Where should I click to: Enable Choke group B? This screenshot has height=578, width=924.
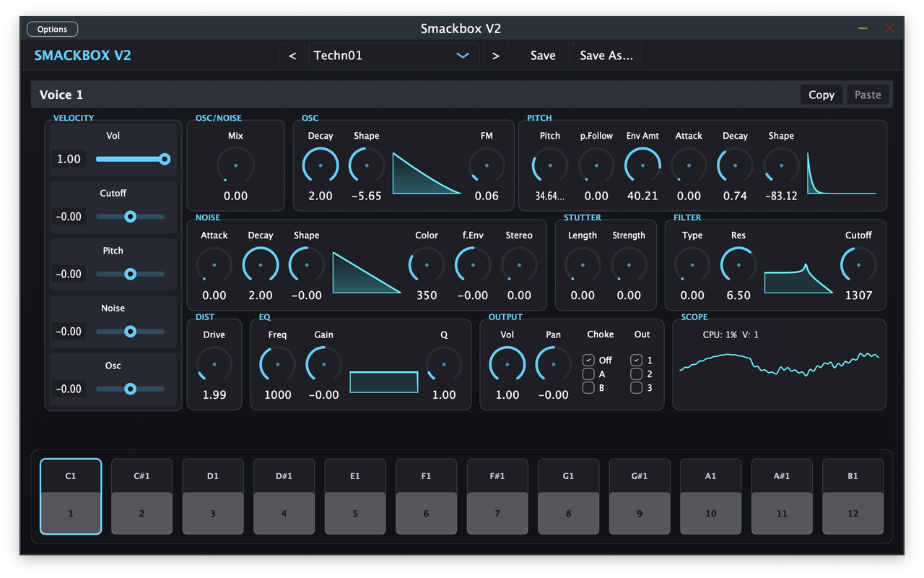(588, 387)
